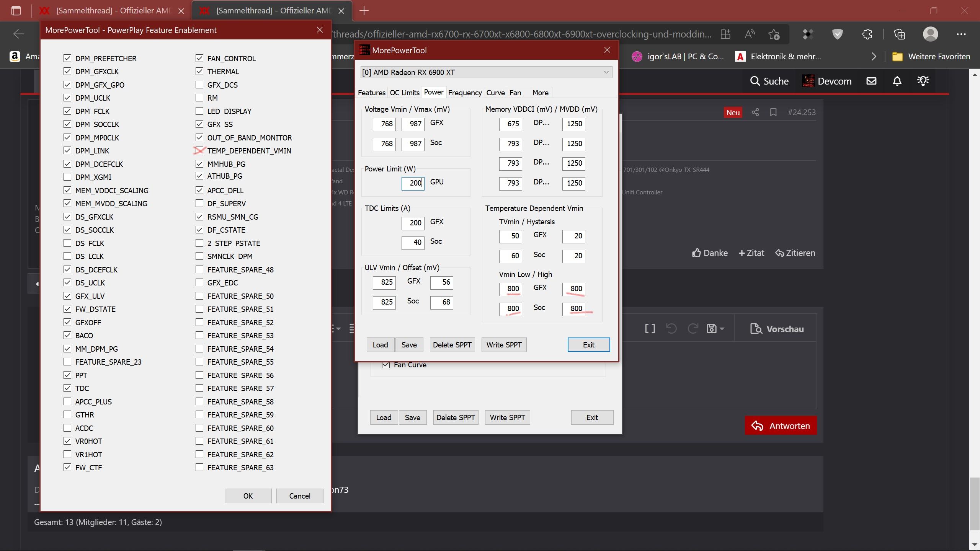Enable the VR1HOT checkbox
980x551 pixels.
tap(67, 454)
